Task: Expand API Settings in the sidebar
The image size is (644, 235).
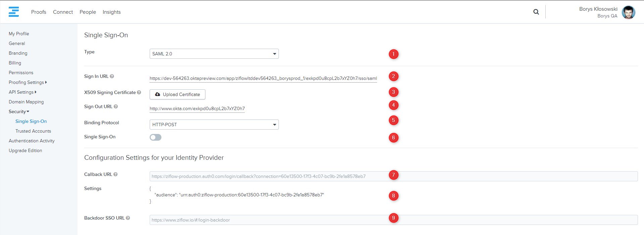Action: 22,92
